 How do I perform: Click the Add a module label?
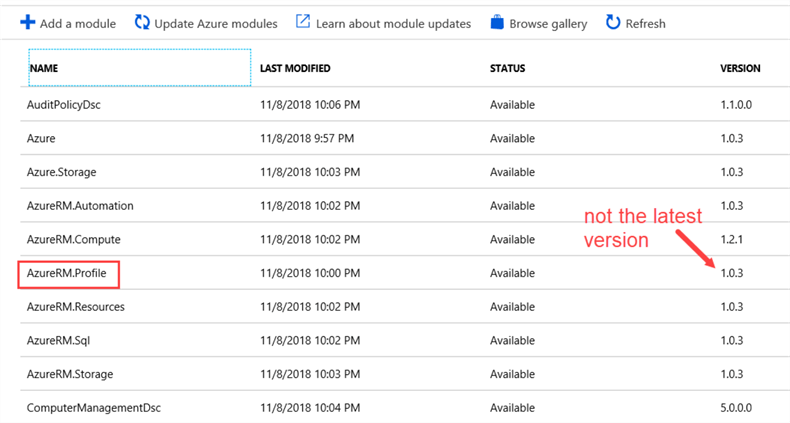click(78, 24)
